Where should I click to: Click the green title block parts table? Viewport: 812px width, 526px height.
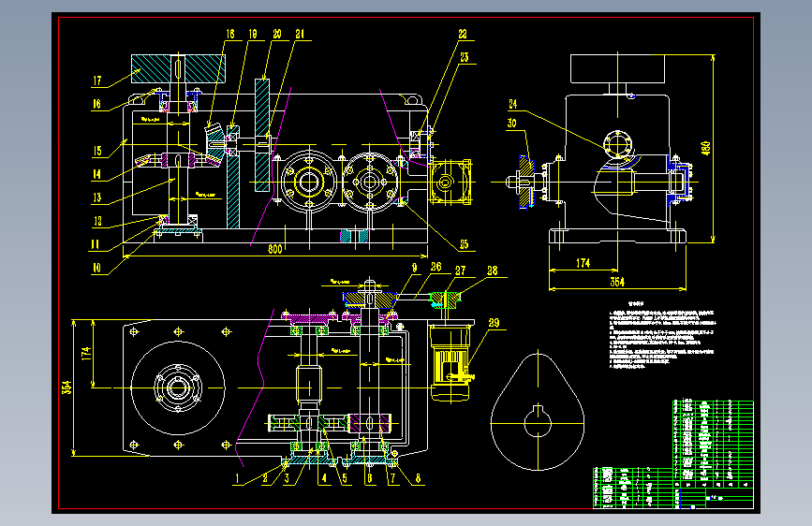(x=673, y=455)
